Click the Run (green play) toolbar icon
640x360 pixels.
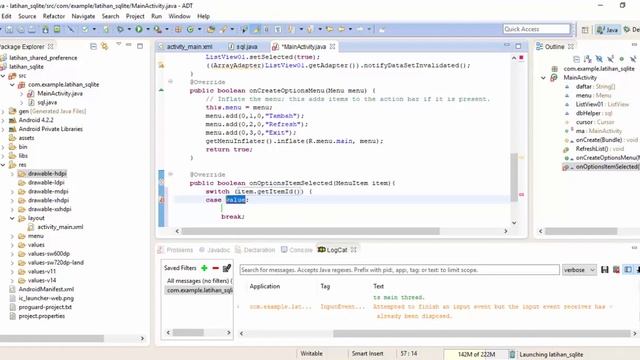pyautogui.click(x=139, y=29)
